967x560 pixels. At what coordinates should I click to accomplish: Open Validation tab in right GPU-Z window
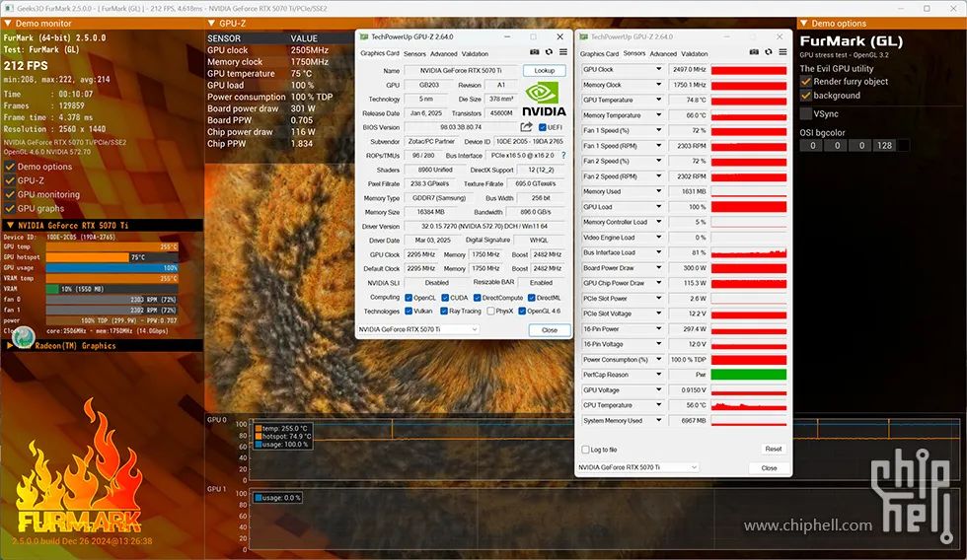695,53
